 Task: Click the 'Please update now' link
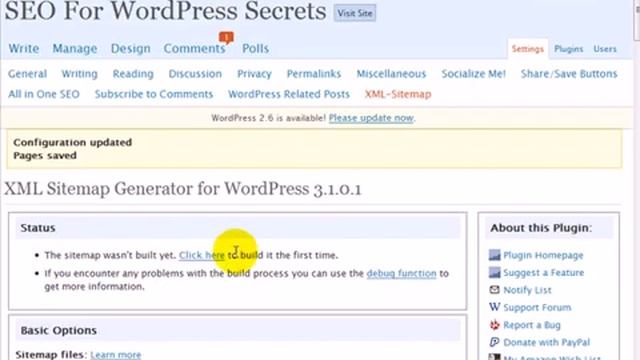(371, 118)
